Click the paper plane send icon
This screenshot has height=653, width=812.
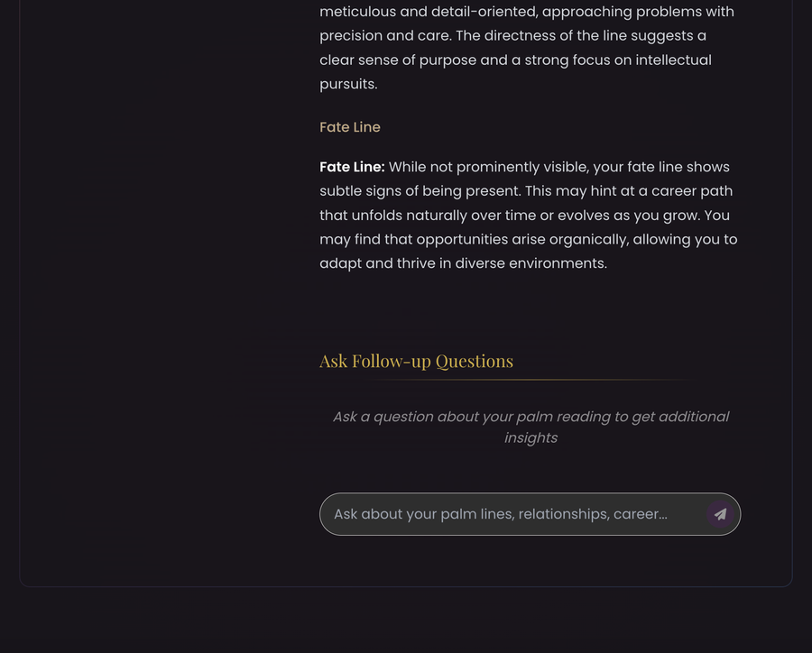[x=720, y=514]
